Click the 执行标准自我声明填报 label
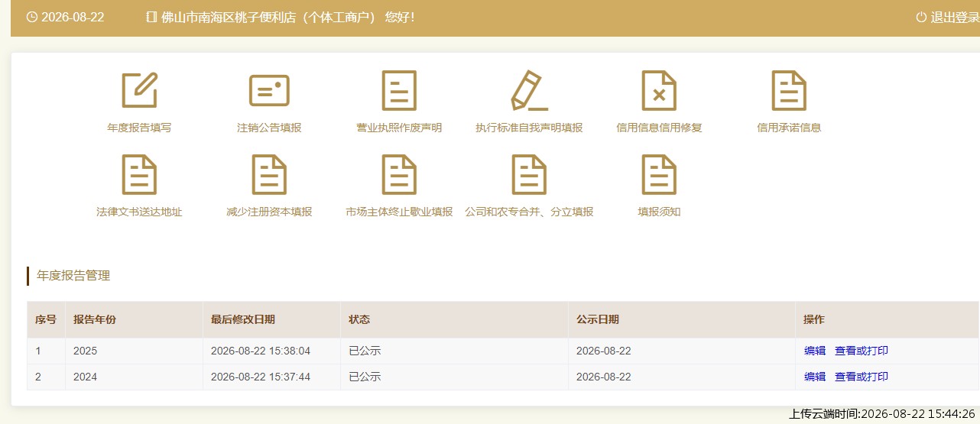980x424 pixels. click(529, 128)
